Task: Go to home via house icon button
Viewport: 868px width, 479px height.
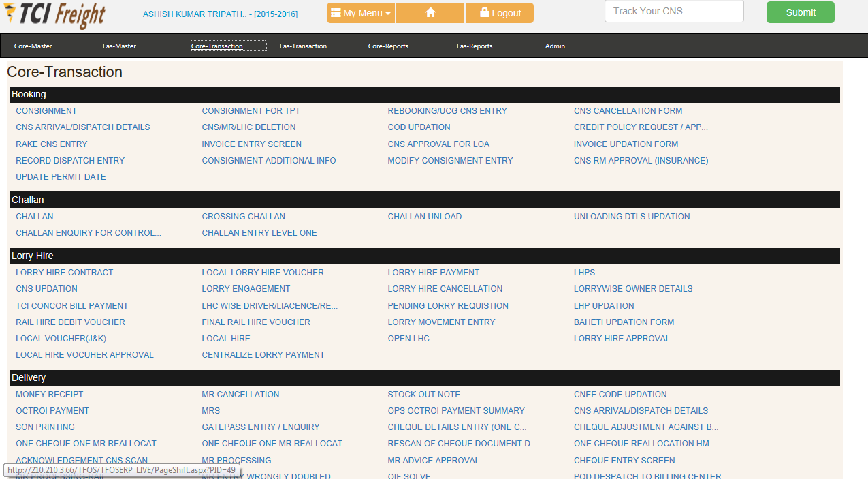Action: pos(430,13)
